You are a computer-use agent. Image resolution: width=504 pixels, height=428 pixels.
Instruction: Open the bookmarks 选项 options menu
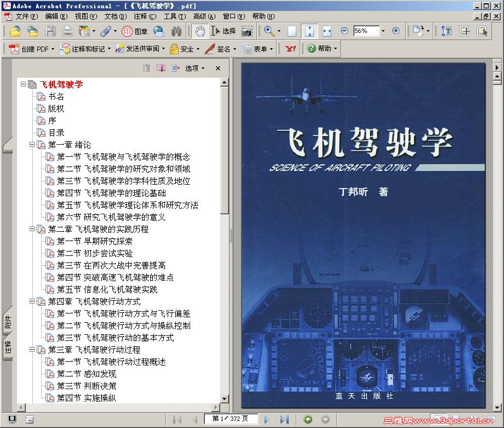195,68
